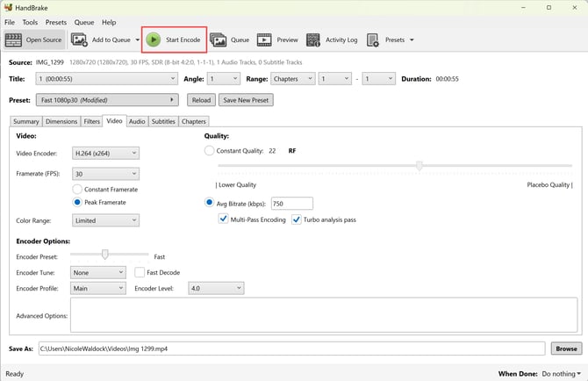
Task: Toggle the Multi-Pass Encoding checkbox
Action: coord(223,219)
